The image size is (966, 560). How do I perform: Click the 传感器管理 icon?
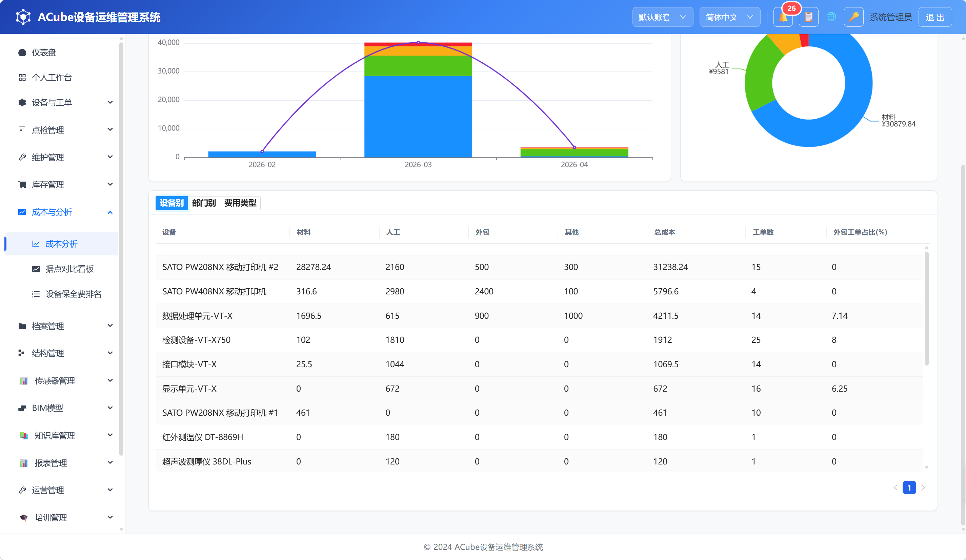pyautogui.click(x=23, y=381)
